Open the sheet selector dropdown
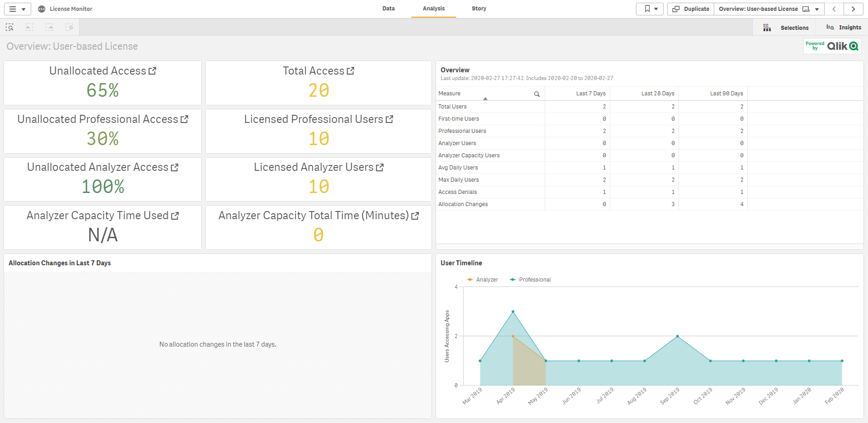This screenshot has width=868, height=423. click(769, 9)
